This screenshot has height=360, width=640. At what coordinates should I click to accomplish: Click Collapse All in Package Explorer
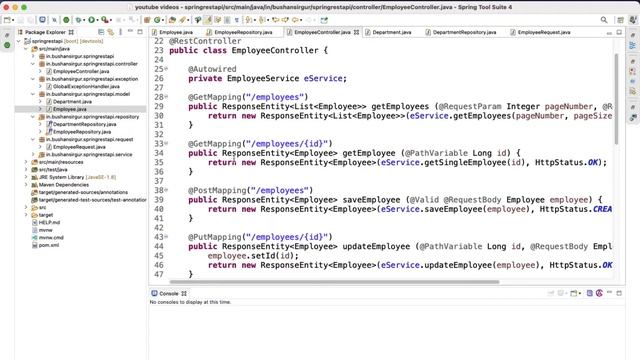[x=101, y=32]
